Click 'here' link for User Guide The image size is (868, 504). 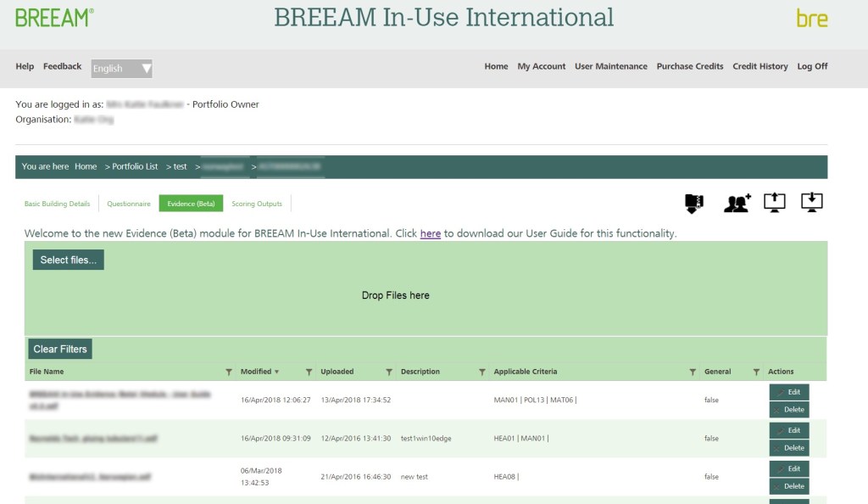point(430,233)
